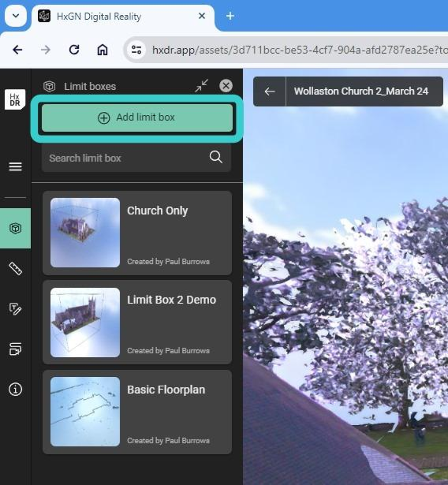The image size is (448, 485).
Task: Switch to the HxGN Digital Reality tab
Action: [123, 16]
